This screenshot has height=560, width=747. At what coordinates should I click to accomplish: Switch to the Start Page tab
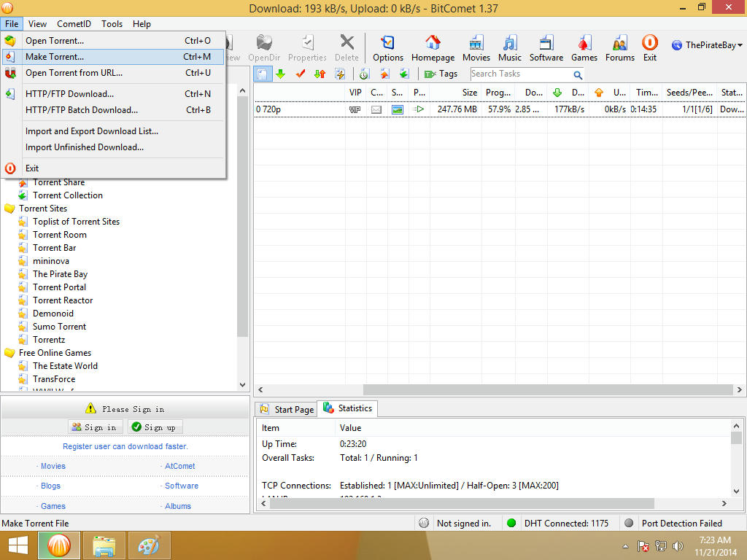pyautogui.click(x=287, y=410)
